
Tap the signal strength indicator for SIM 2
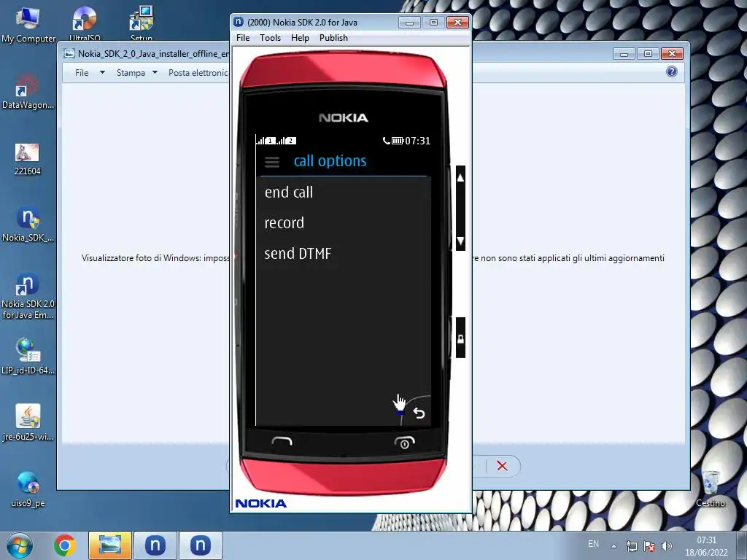(x=287, y=141)
